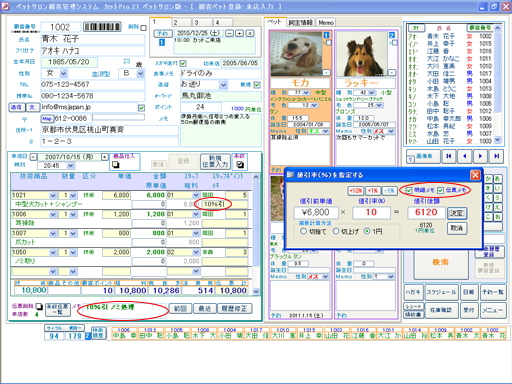The width and height of the screenshot is (512, 384).
Task: Click the +10% discount rate button
Action: [356, 191]
